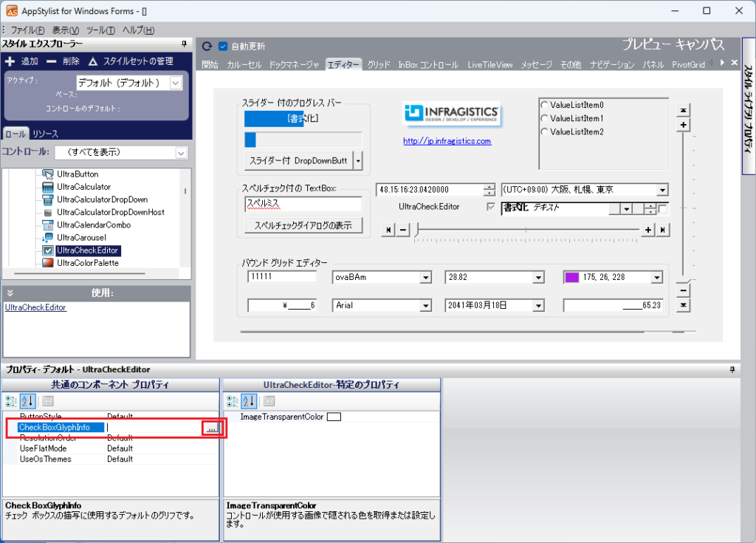This screenshot has height=543, width=756.
Task: Open the ツール menu
Action: [x=100, y=30]
